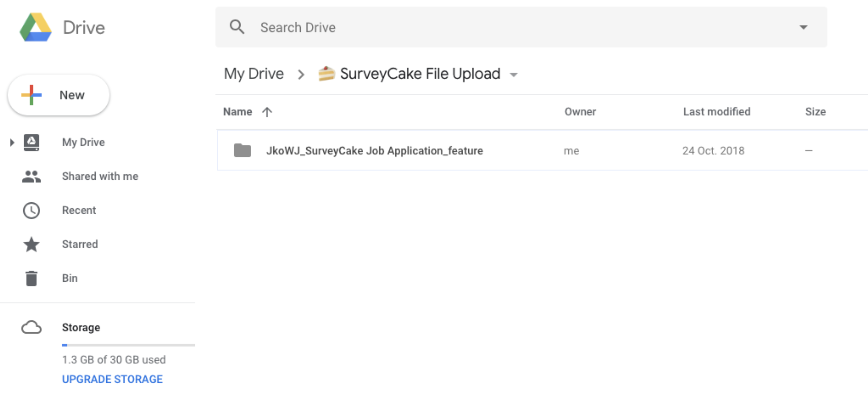Expand the My Drive tree in sidebar
868x394 pixels.
pos(11,142)
